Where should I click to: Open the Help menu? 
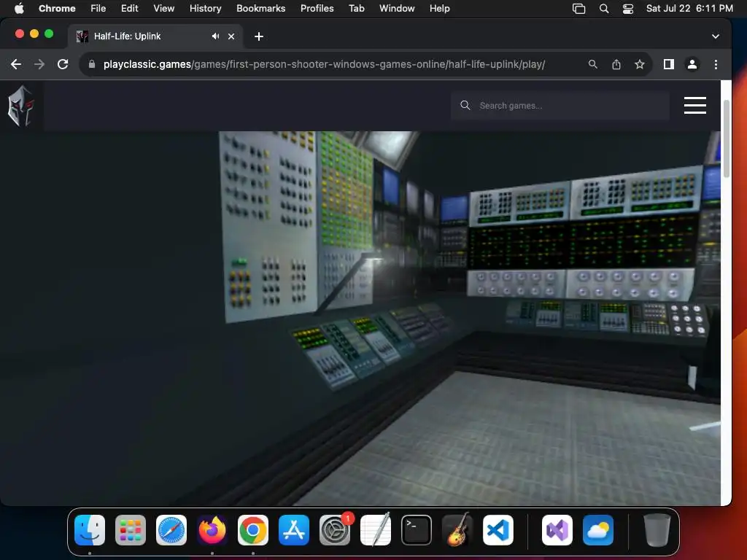pos(439,8)
